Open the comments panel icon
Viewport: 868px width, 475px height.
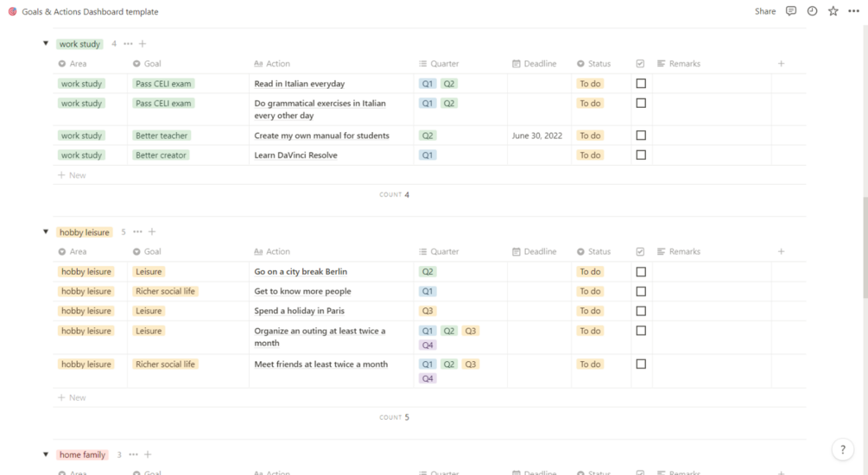pyautogui.click(x=791, y=11)
